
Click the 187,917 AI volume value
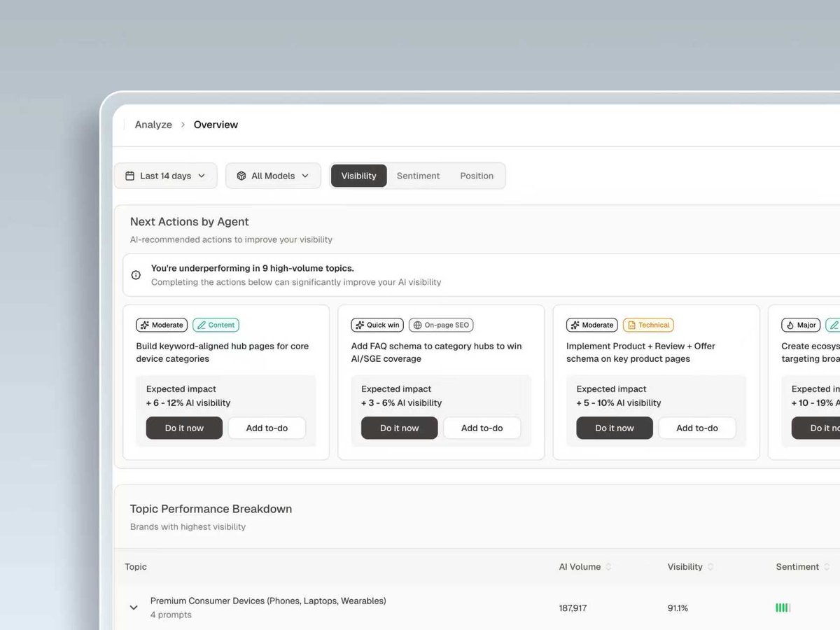click(573, 608)
